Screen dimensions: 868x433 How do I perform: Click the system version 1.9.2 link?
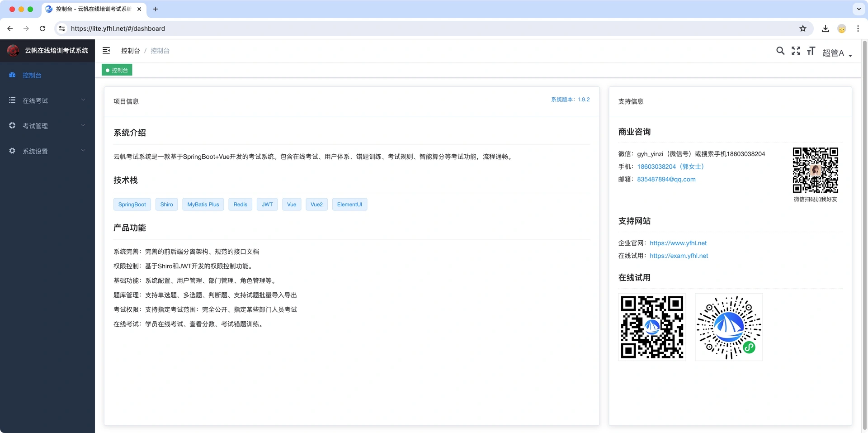click(x=570, y=100)
